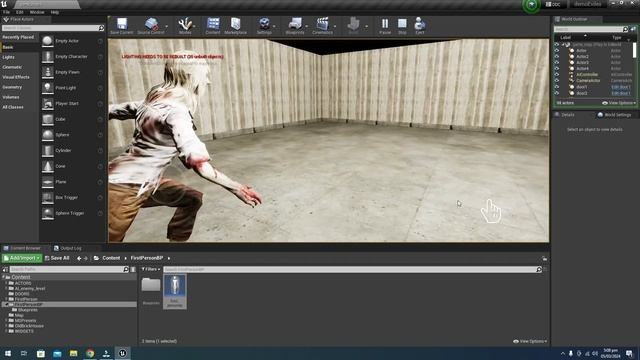Screen dimensions: 640x360
Task: Open Unreal Engine from the Windows taskbar
Action: coord(122,353)
